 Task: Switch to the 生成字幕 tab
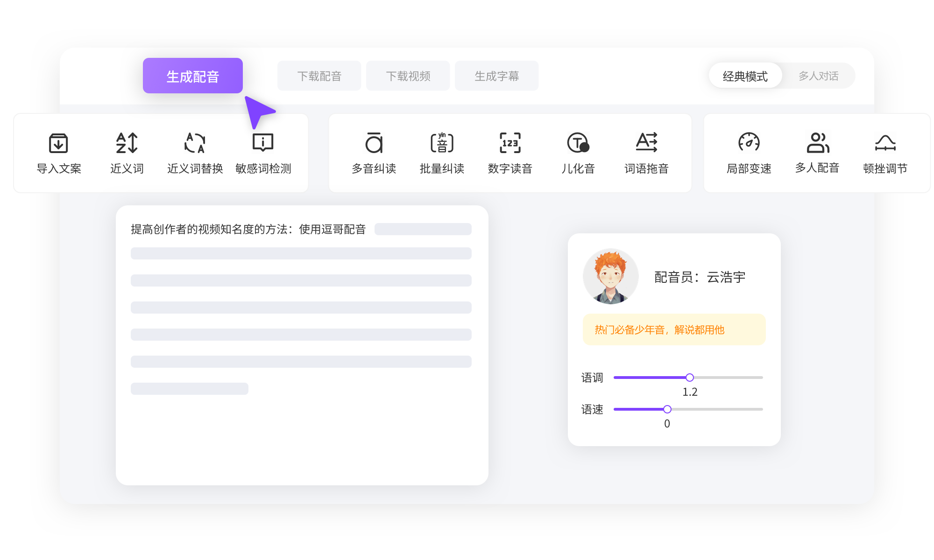coord(496,76)
